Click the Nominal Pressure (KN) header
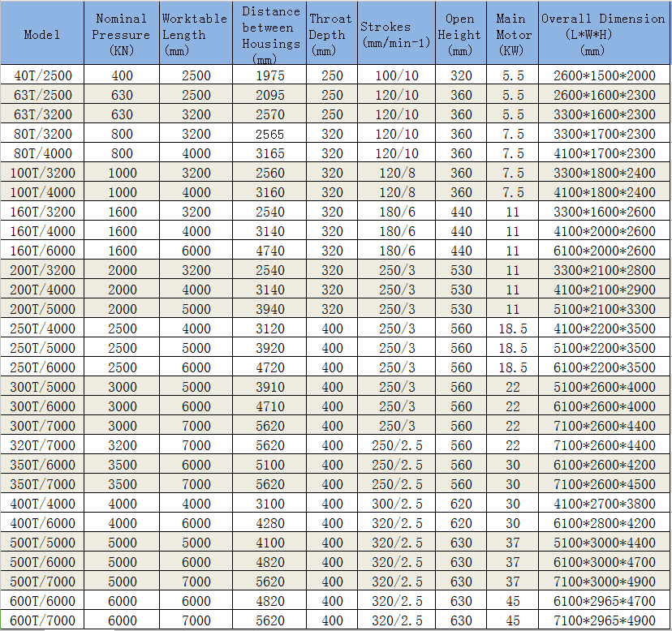This screenshot has height=631, width=672. [121, 34]
